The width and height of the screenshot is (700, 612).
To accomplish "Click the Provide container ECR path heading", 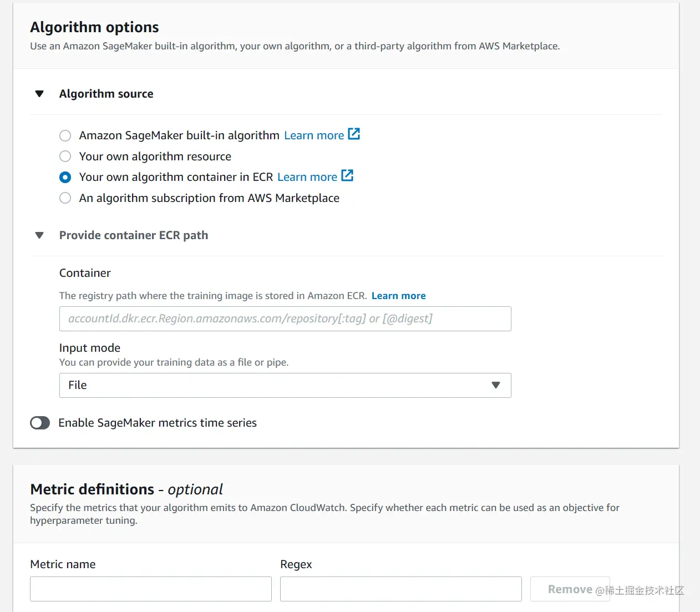I will [134, 235].
